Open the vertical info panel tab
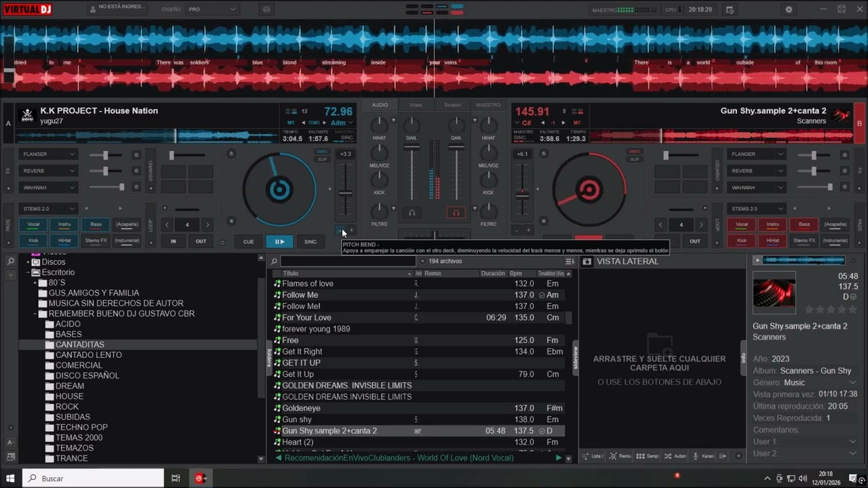The image size is (868, 488). (x=743, y=357)
